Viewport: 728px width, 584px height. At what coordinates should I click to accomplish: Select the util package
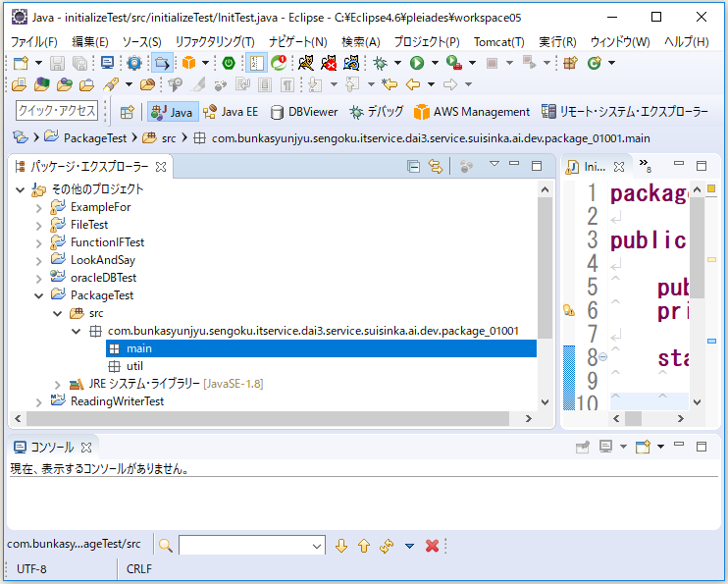tap(134, 366)
